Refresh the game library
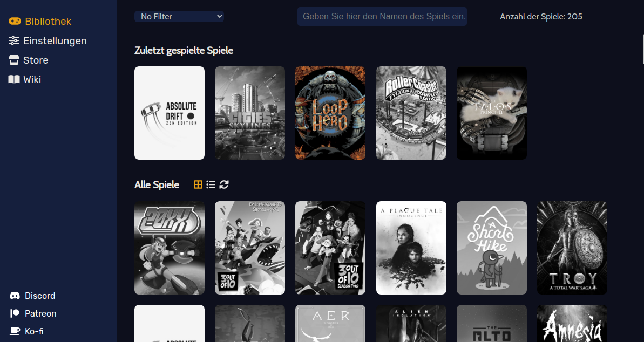The height and width of the screenshot is (342, 644). point(224,184)
